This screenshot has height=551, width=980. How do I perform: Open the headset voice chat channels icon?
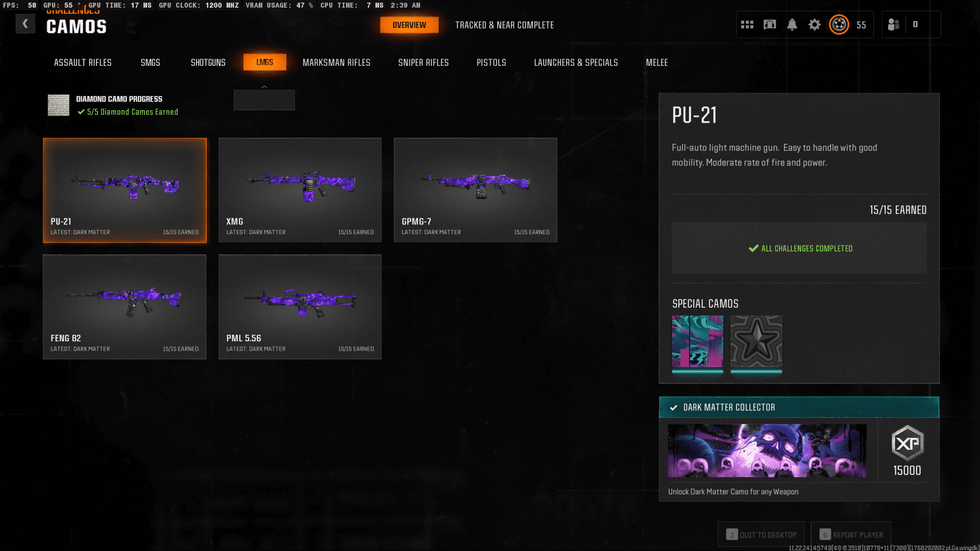coord(770,24)
